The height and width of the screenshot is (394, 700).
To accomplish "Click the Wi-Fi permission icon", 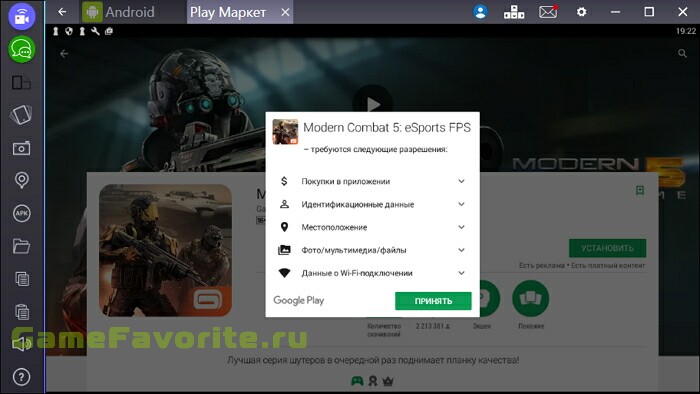I will tap(284, 273).
